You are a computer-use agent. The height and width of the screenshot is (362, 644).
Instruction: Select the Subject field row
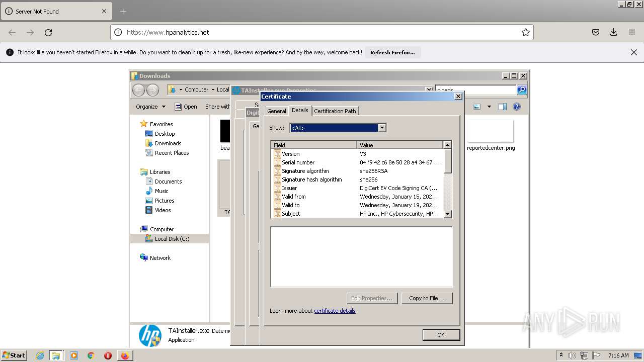[358, 214]
